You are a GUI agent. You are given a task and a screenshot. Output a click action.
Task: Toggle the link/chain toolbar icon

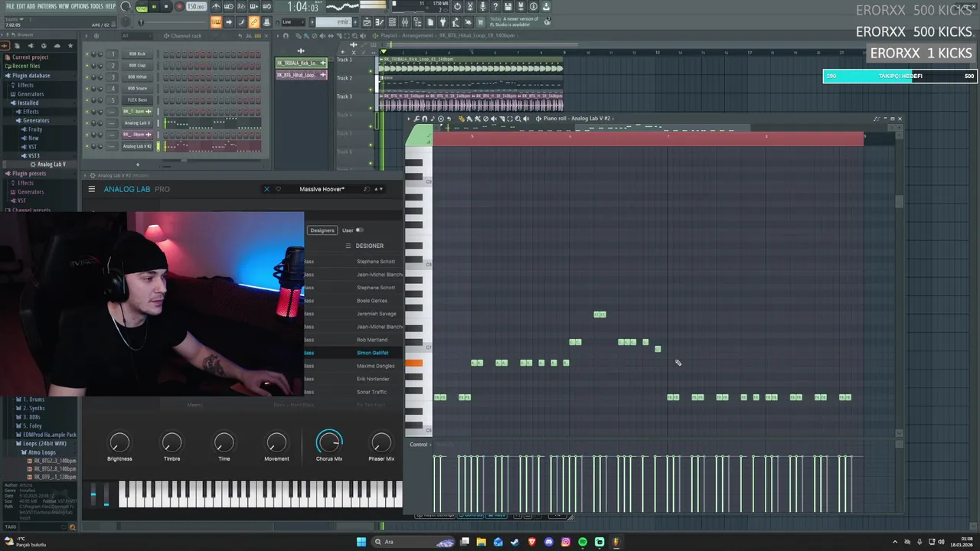coord(253,22)
